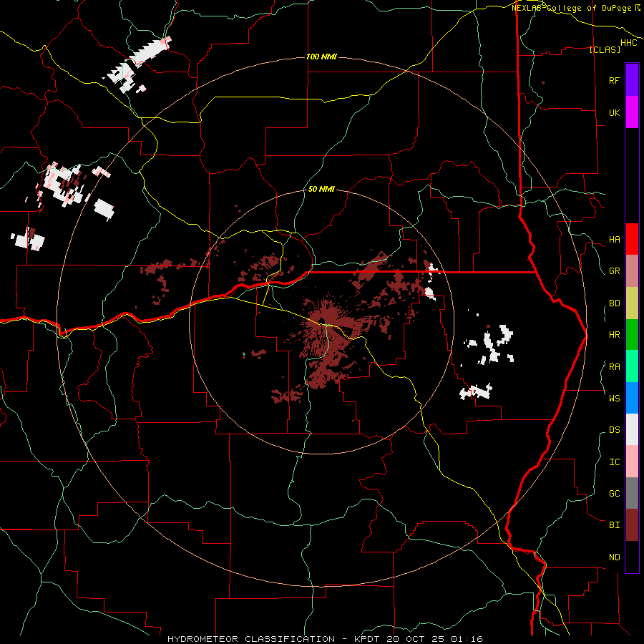Click the HYDROMETEOR CLASSIFICATION title caption
This screenshot has width=644, height=644.
click(251, 639)
